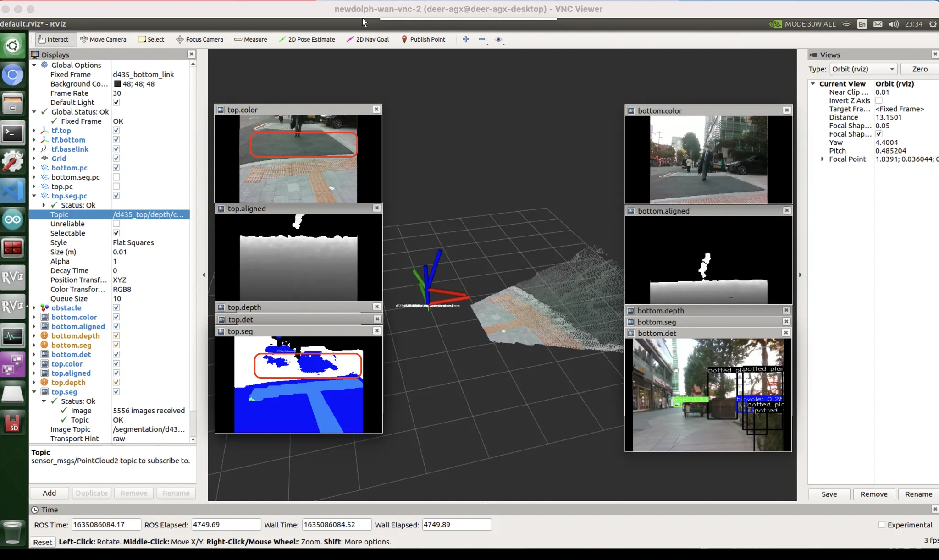Viewport: 939px width, 560px height.
Task: Click the Publish Point tool
Action: (423, 39)
